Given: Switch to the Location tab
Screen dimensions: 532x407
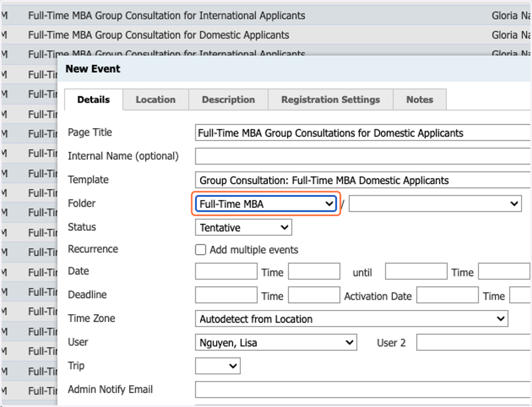Looking at the screenshot, I should coord(156,100).
